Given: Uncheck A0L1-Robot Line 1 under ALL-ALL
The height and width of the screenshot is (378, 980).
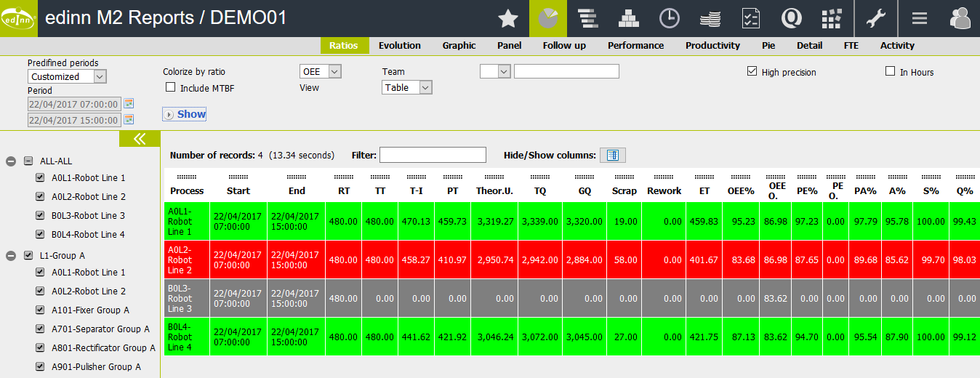Looking at the screenshot, I should [41, 177].
